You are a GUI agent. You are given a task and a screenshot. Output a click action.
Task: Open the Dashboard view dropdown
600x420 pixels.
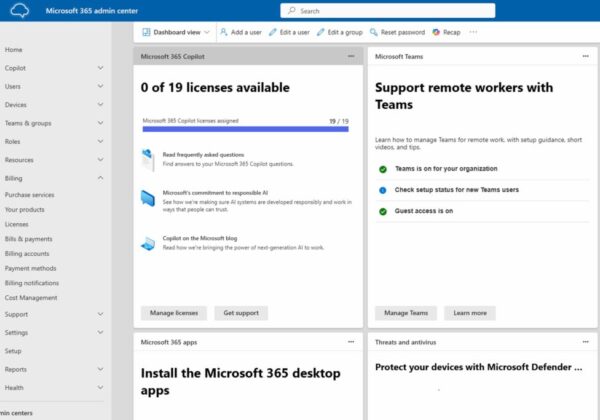[x=176, y=32]
